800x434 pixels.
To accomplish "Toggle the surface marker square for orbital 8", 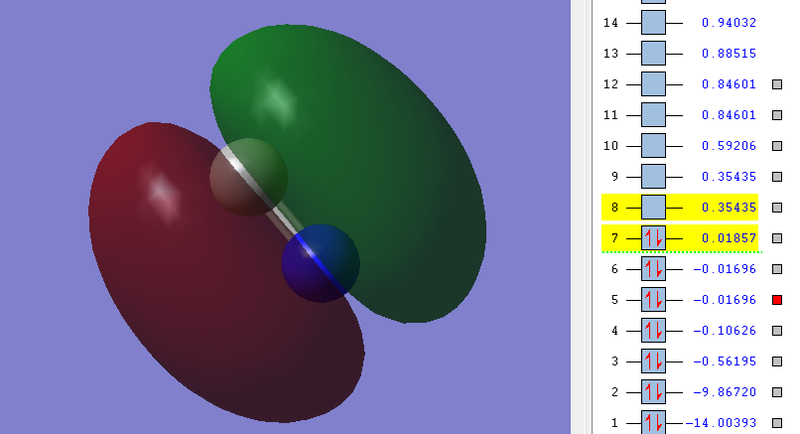I will [777, 208].
